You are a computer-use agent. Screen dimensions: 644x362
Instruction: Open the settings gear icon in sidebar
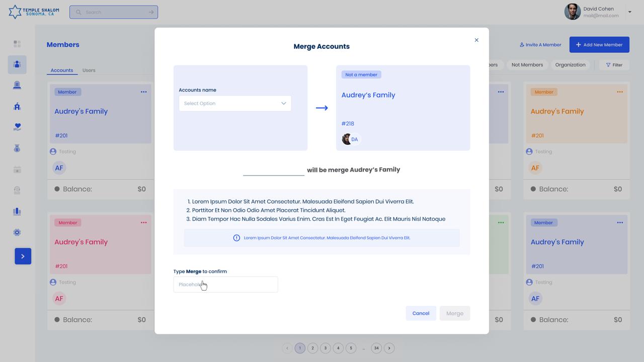pyautogui.click(x=17, y=232)
